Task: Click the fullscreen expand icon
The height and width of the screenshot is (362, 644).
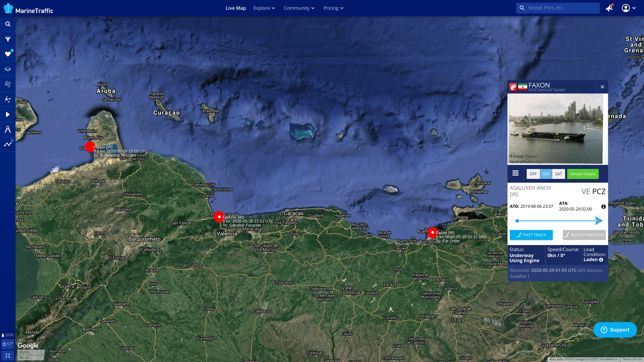Action: point(8,356)
